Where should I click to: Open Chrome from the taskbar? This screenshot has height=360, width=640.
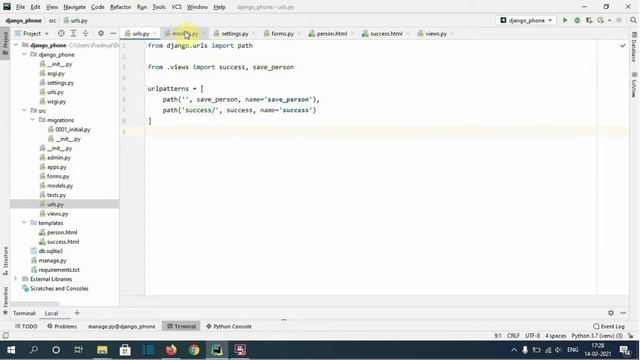click(194, 350)
